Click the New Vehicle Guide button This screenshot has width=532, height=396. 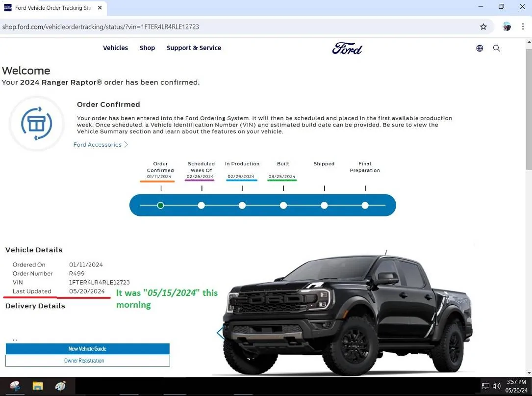[88, 349]
